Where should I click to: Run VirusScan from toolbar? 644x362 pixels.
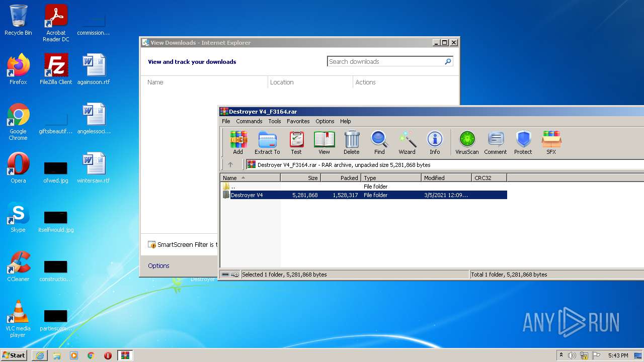467,143
